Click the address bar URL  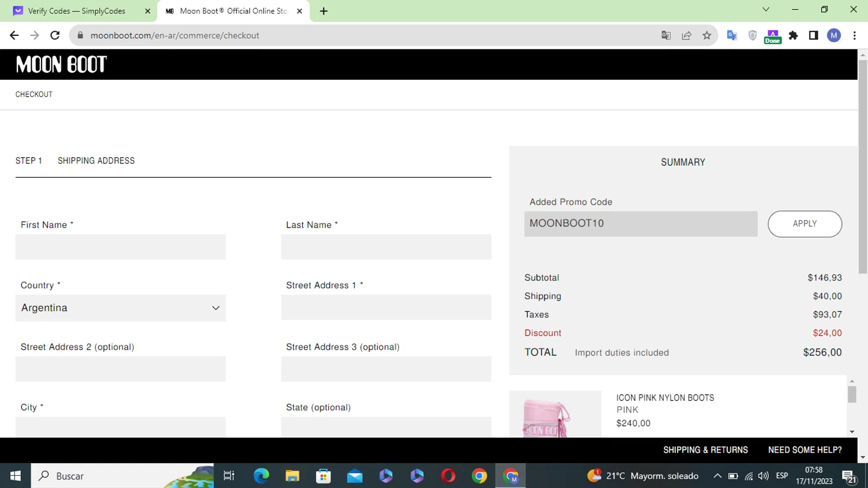[x=175, y=35]
